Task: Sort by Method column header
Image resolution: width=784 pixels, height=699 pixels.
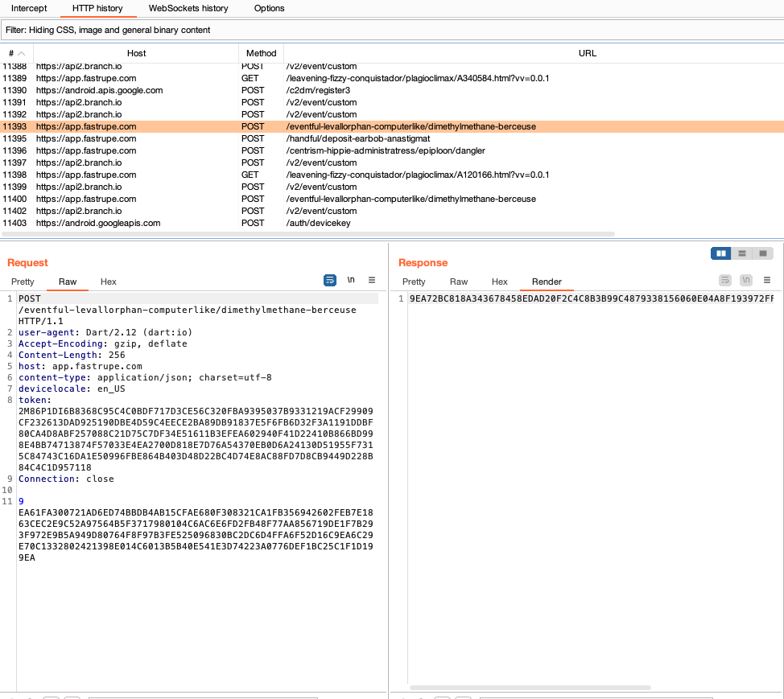Action: coord(261,53)
